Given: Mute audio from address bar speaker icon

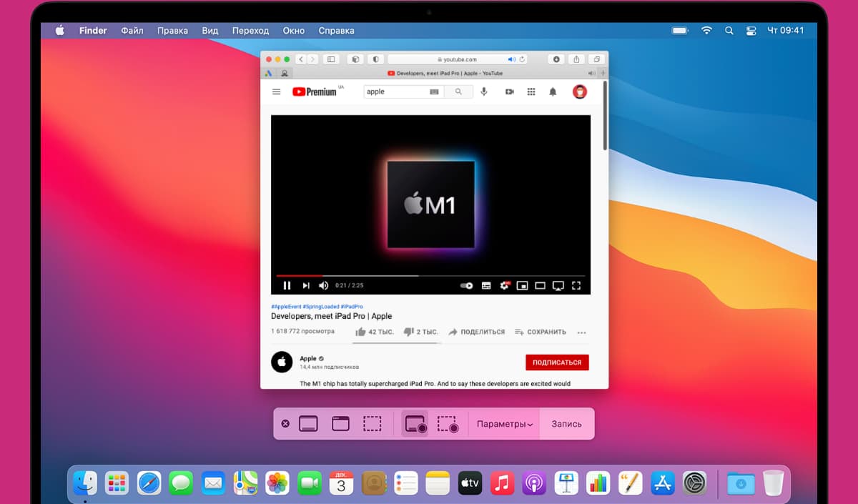Looking at the screenshot, I should (x=511, y=59).
